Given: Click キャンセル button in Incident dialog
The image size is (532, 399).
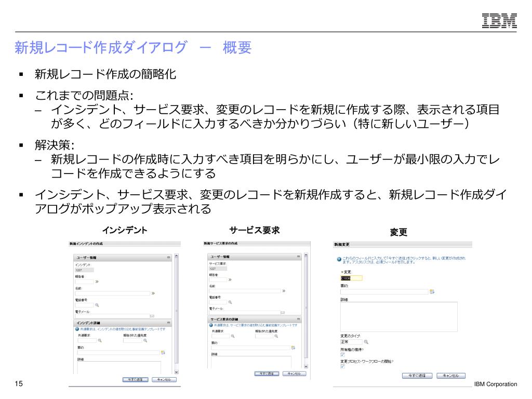Looking at the screenshot, I should click(x=164, y=380).
